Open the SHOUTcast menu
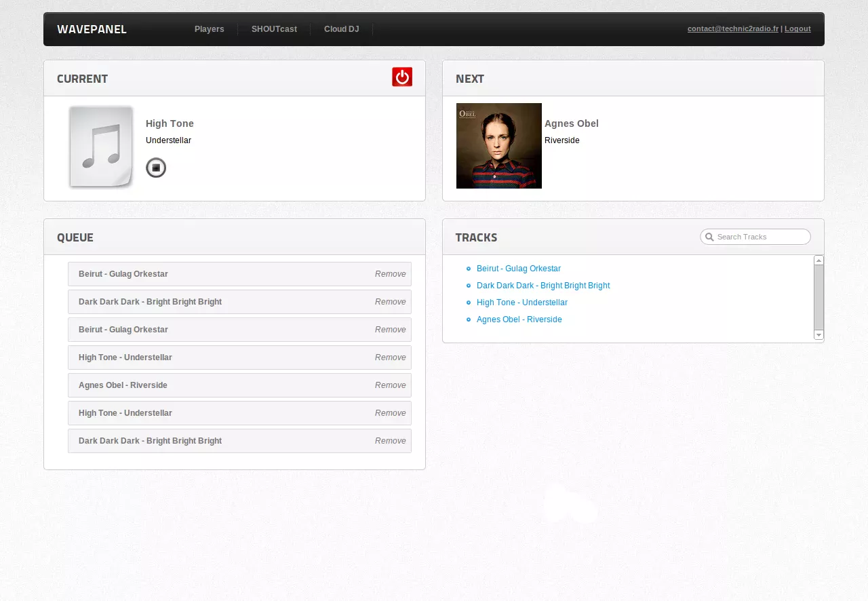868x601 pixels. (x=274, y=29)
